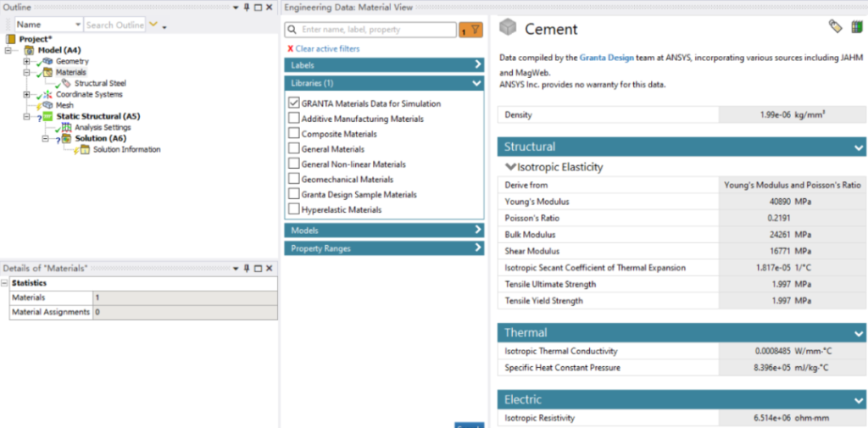This screenshot has height=428, width=868.
Task: Open Analysis Settings in the tree
Action: click(102, 127)
